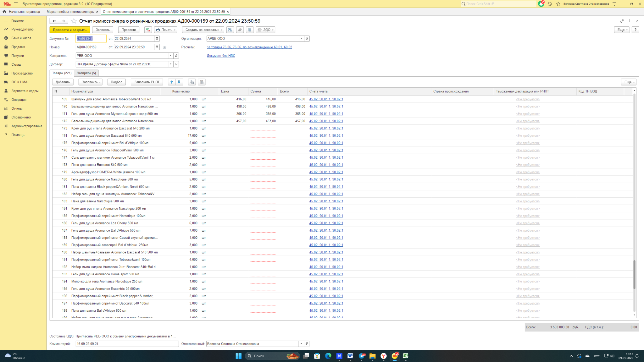Open Microsoft Word from taskbar
644x362 pixels.
350,356
